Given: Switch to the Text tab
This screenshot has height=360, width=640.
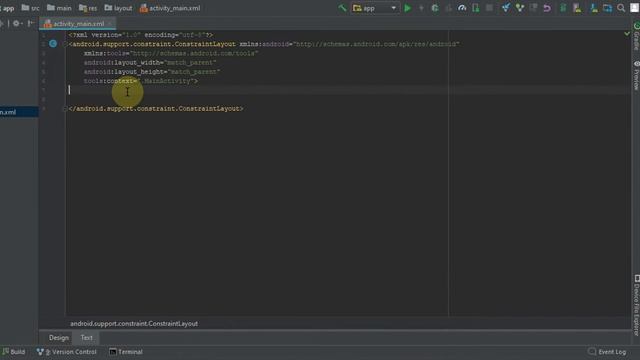Looking at the screenshot, I should pos(87,338).
